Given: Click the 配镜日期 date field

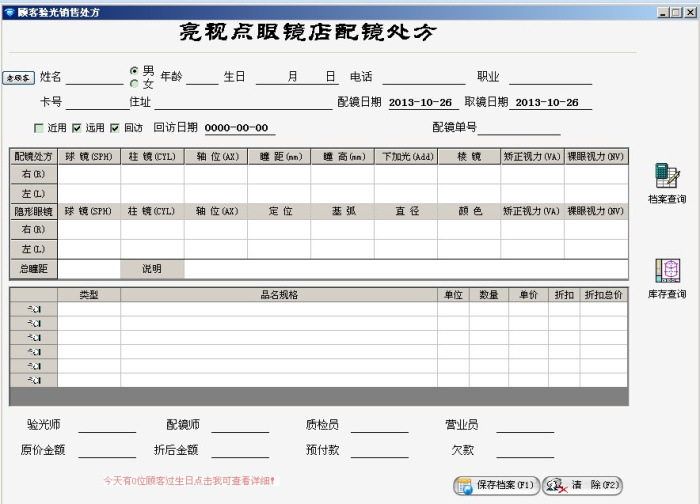Looking at the screenshot, I should pos(421,102).
